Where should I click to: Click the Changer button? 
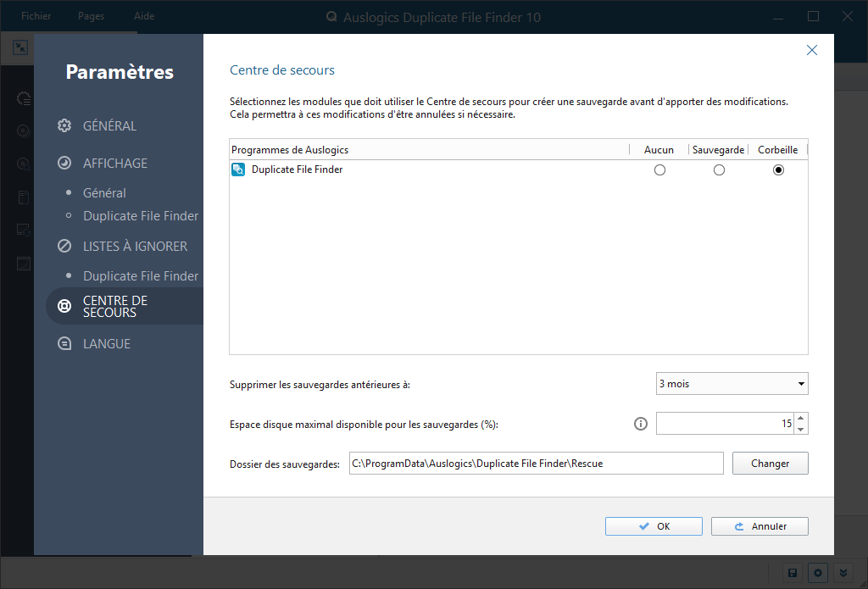[x=770, y=464]
